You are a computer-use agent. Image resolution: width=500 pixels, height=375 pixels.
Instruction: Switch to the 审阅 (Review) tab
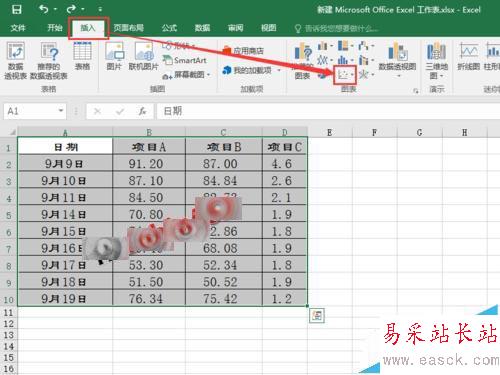(x=235, y=28)
